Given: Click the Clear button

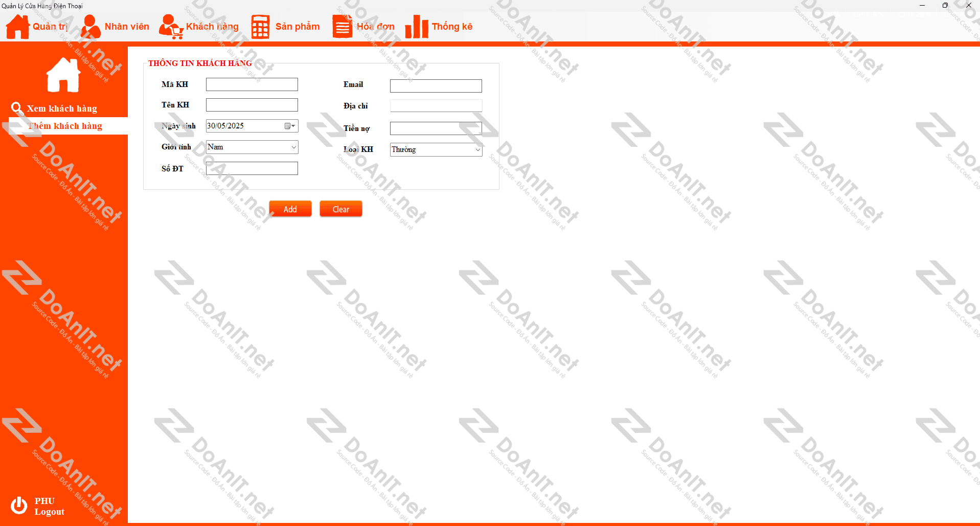Looking at the screenshot, I should 341,209.
